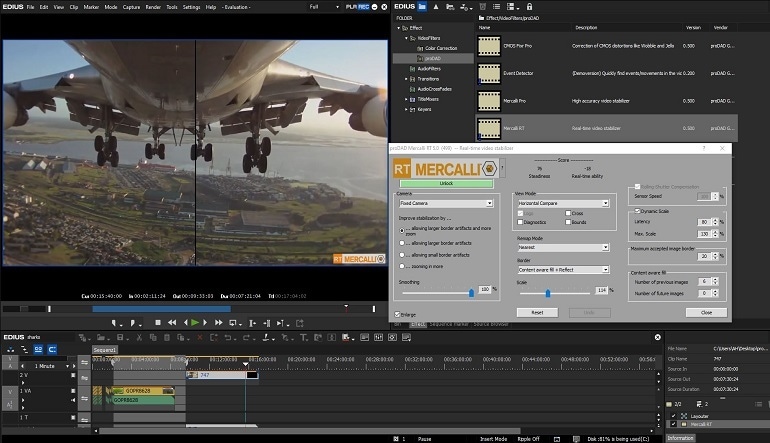Open the Border Content aware fill dropdown

click(x=563, y=270)
